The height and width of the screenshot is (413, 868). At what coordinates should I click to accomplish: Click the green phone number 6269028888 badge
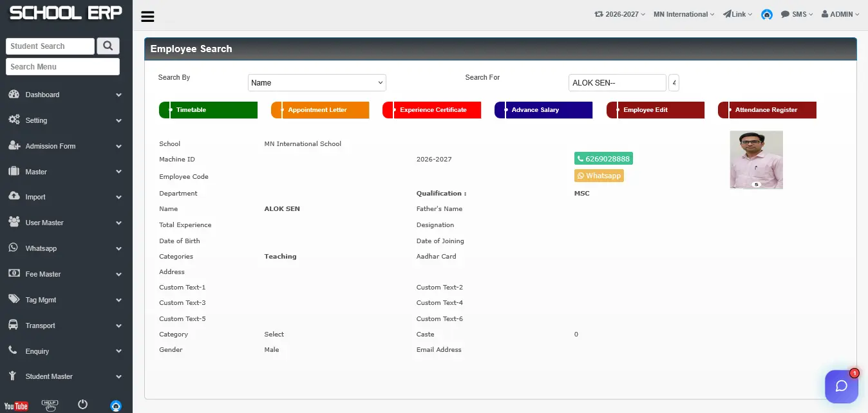pyautogui.click(x=603, y=158)
